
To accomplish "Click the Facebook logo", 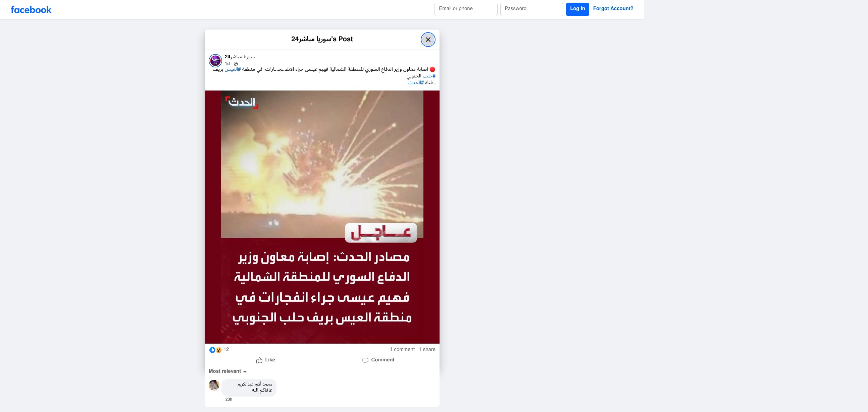I will coord(31,10).
